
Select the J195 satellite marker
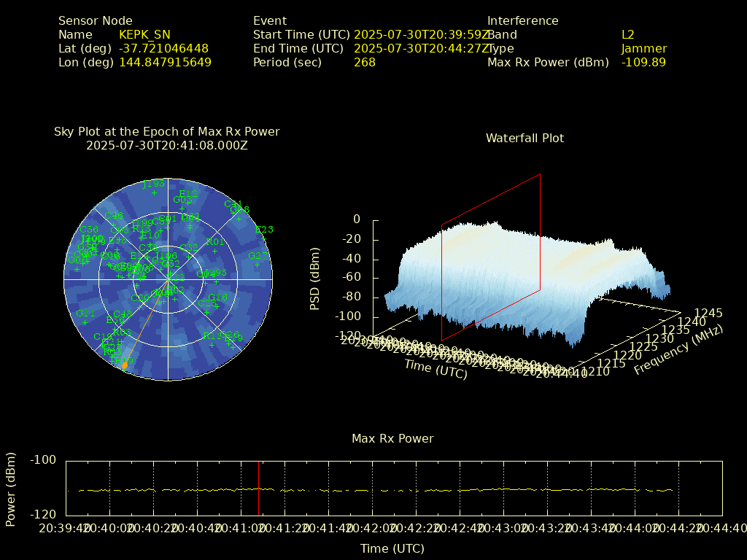click(154, 192)
